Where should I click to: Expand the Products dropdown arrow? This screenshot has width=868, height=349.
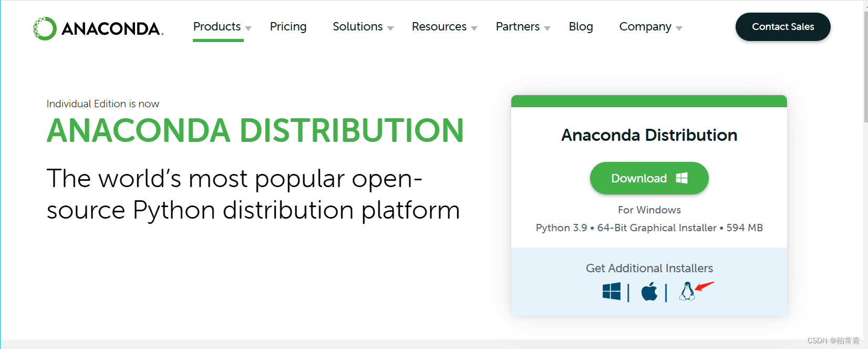click(x=249, y=28)
